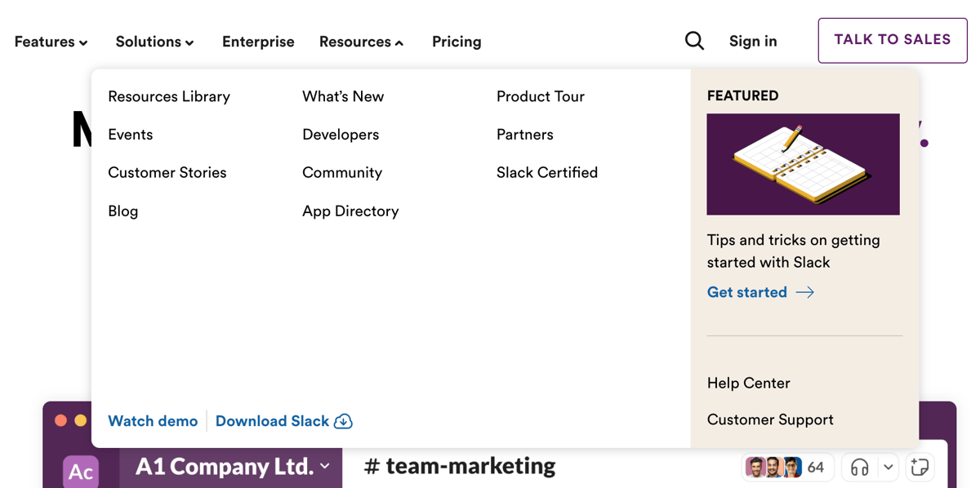Expand the Solutions dropdown
Viewport: 980px width, 488px height.
[154, 41]
